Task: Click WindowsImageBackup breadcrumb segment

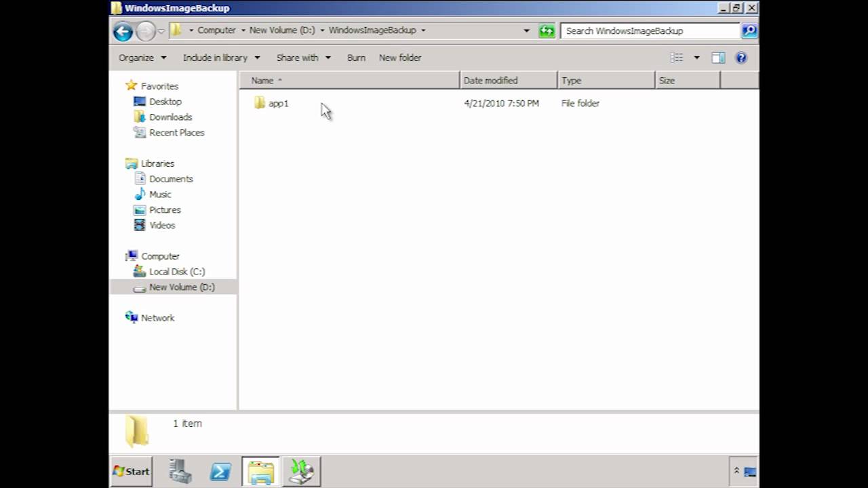Action: pyautogui.click(x=372, y=30)
